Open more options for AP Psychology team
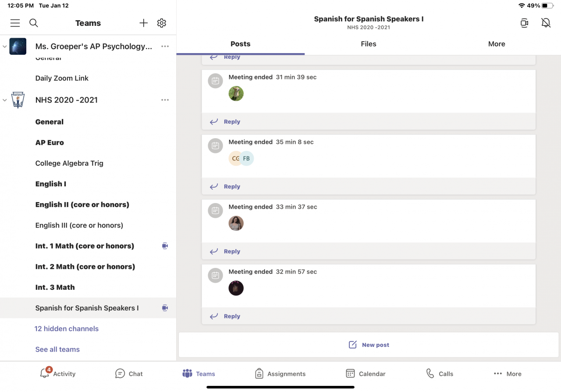The image size is (561, 392). [x=165, y=46]
